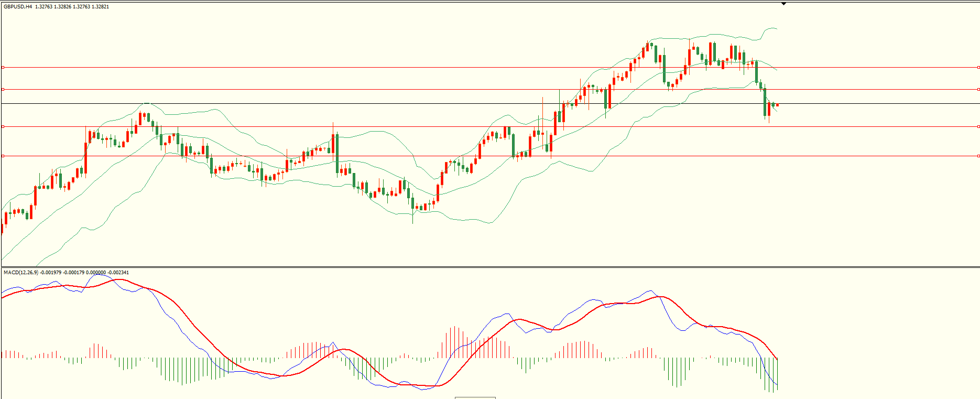Select right handle of second red horizontal line

978,89
